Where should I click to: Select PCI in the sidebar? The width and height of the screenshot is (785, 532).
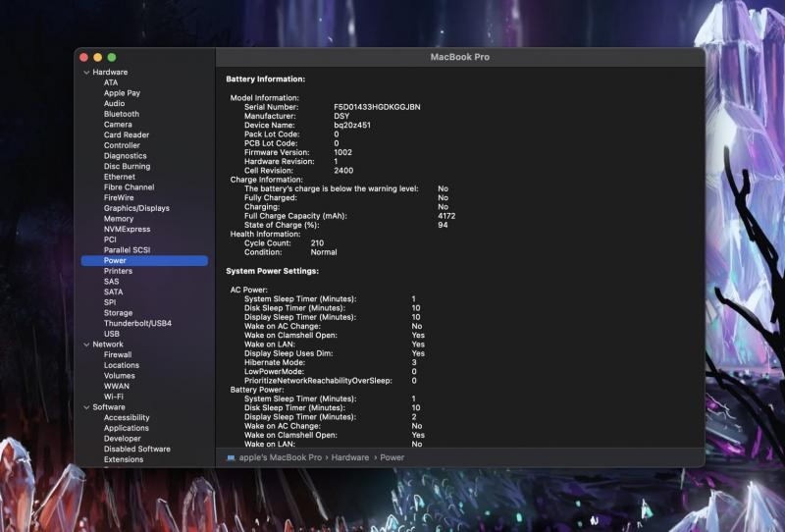pos(110,239)
